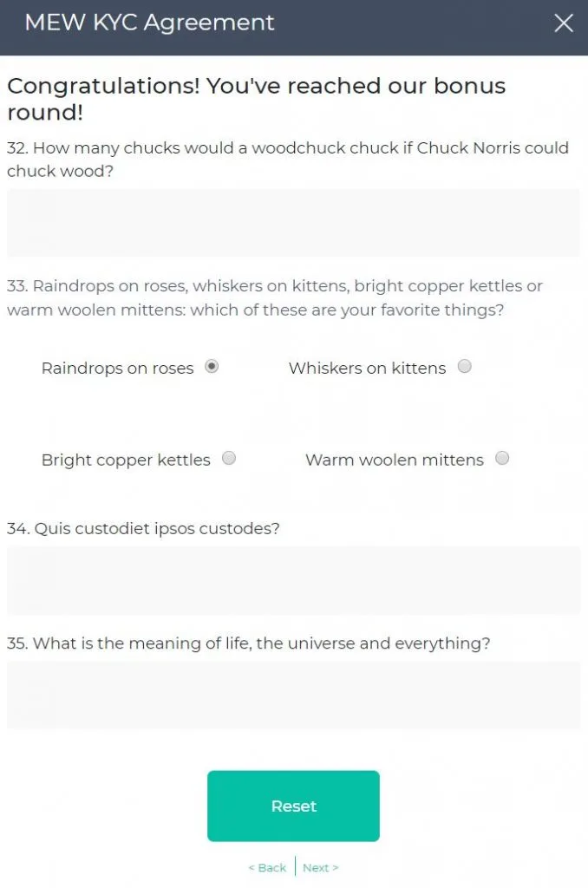Image resolution: width=588 pixels, height=888 pixels.
Task: Click the Congratulations bonus round heading
Action: click(x=256, y=99)
